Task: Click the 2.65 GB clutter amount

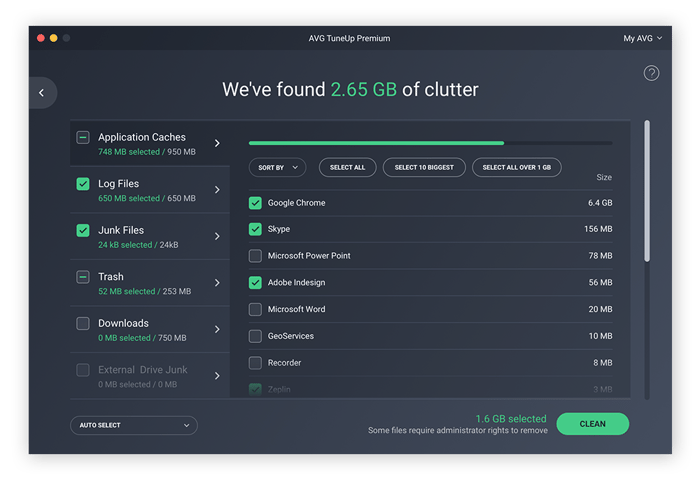Action: click(x=363, y=90)
